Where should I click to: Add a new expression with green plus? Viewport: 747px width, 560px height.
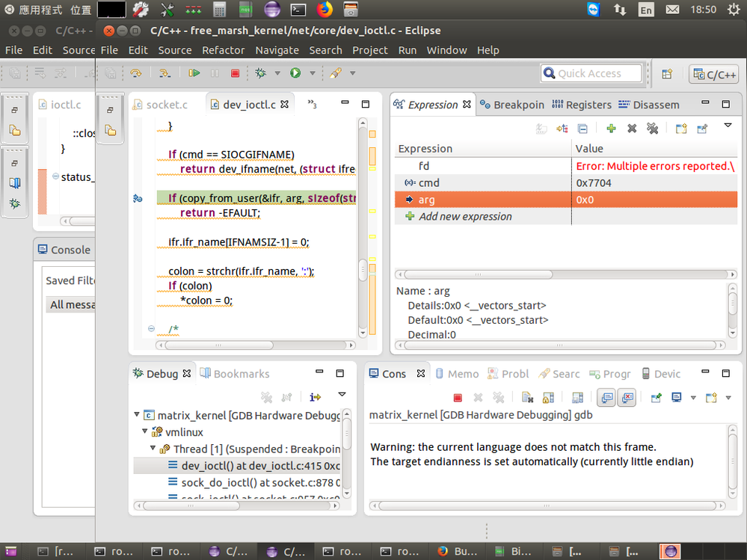pyautogui.click(x=611, y=129)
